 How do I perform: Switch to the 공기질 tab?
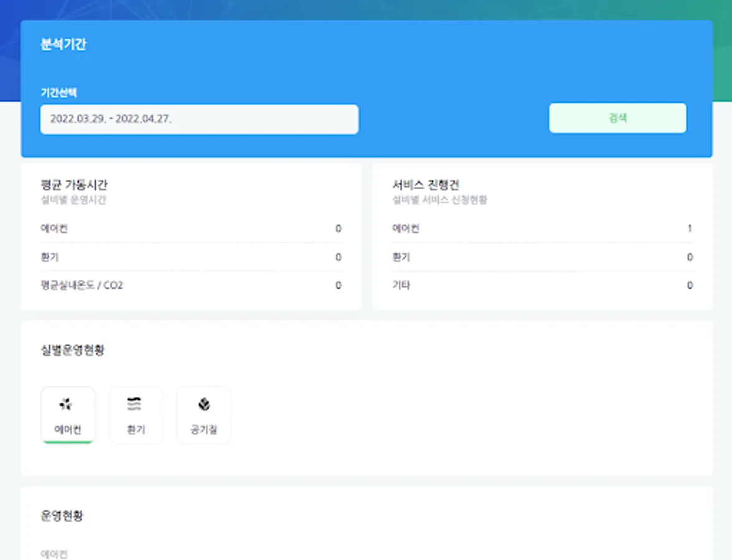pyautogui.click(x=204, y=414)
